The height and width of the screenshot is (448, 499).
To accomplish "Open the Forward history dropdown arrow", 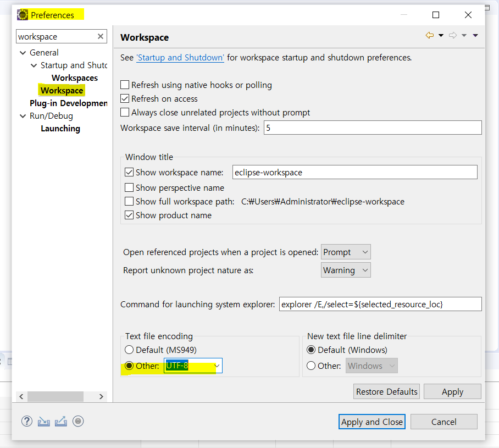I will (464, 35).
